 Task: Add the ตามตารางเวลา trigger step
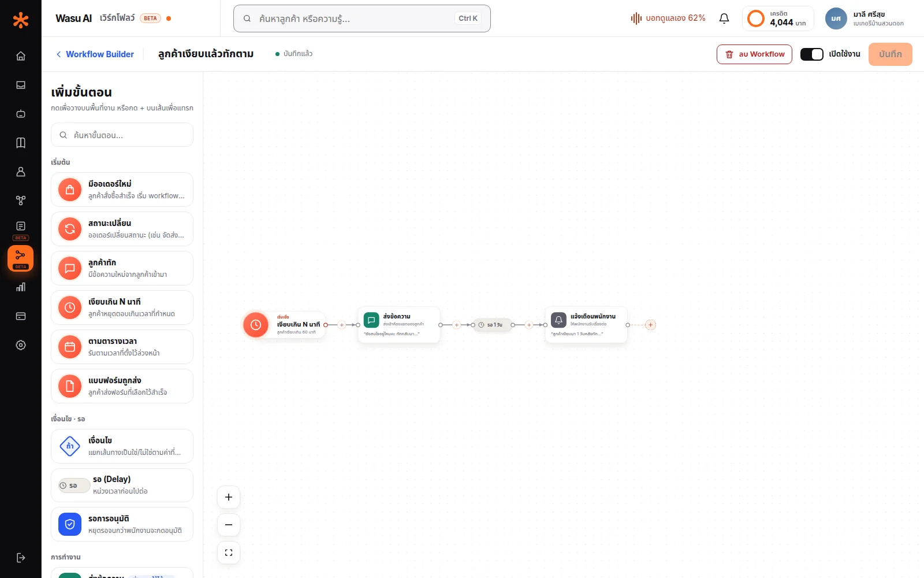(122, 347)
